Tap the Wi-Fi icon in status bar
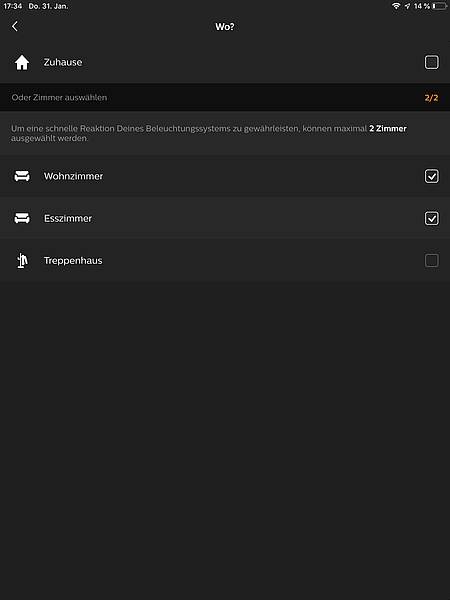 [396, 6]
